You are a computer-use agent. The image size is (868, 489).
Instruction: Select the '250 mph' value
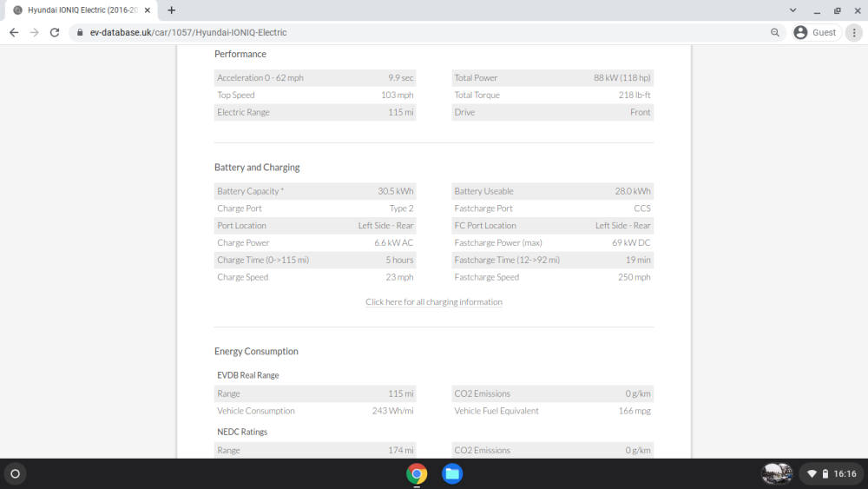(635, 277)
